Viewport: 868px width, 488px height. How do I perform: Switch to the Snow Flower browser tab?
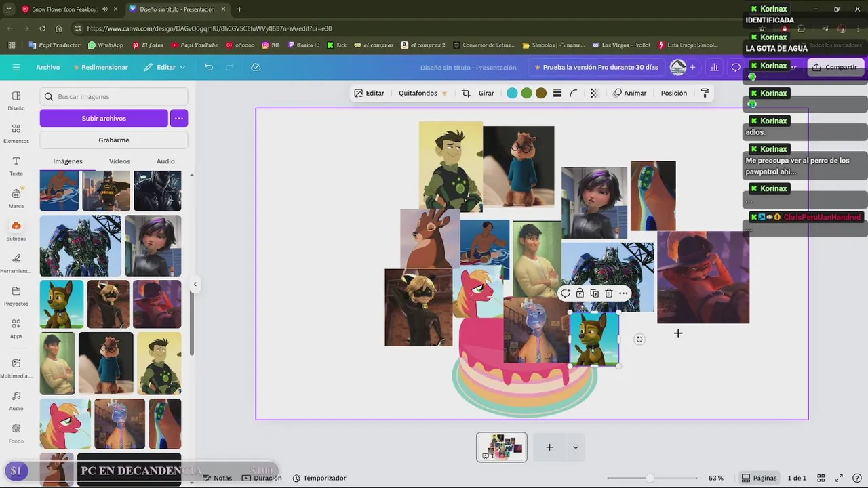(64, 9)
